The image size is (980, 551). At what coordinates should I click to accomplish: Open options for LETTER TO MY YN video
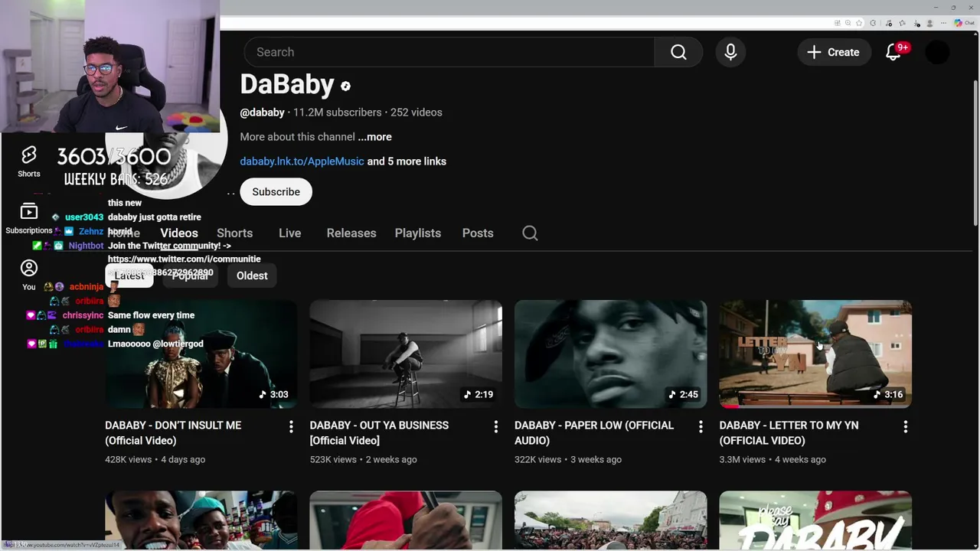[905, 427]
